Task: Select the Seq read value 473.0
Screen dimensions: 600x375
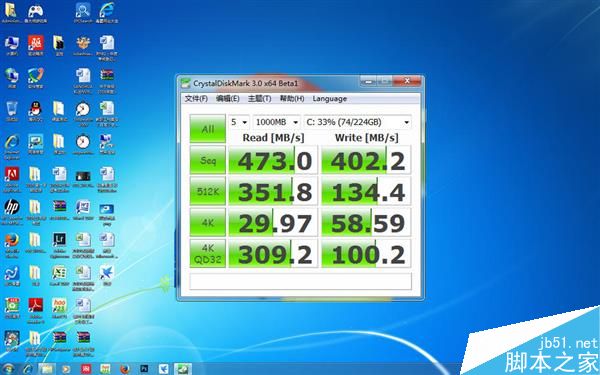Action: [x=273, y=160]
